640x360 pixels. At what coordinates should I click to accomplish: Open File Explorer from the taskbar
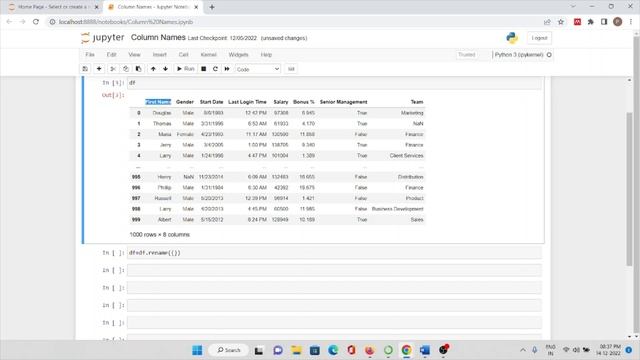[296, 350]
